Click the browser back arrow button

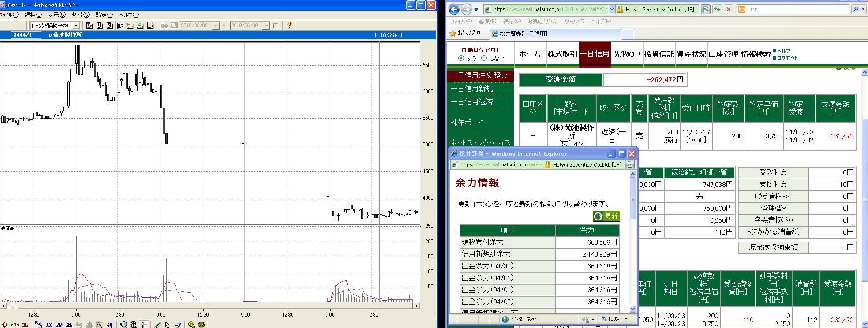pyautogui.click(x=454, y=9)
